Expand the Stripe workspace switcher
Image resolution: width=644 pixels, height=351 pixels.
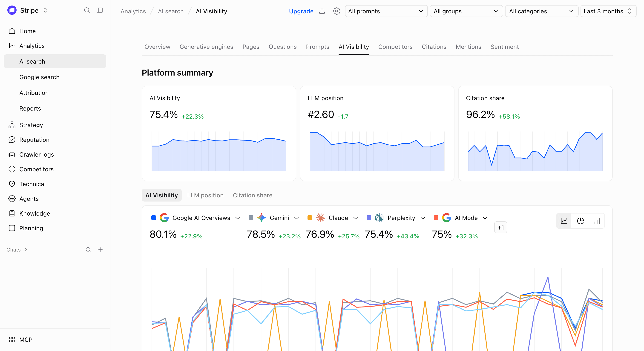pyautogui.click(x=45, y=10)
